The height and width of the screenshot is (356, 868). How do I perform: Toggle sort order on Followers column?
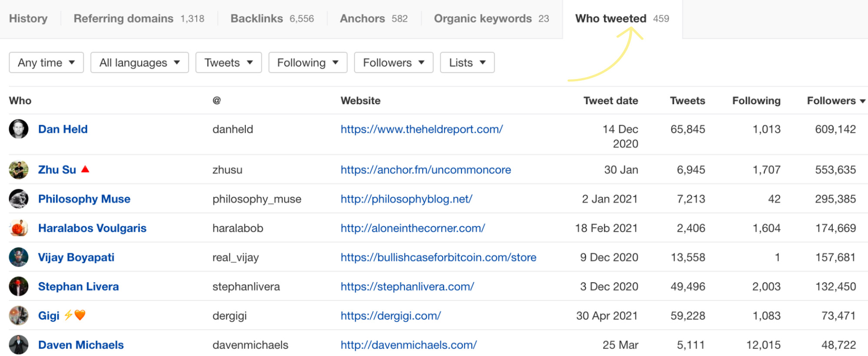tap(835, 100)
